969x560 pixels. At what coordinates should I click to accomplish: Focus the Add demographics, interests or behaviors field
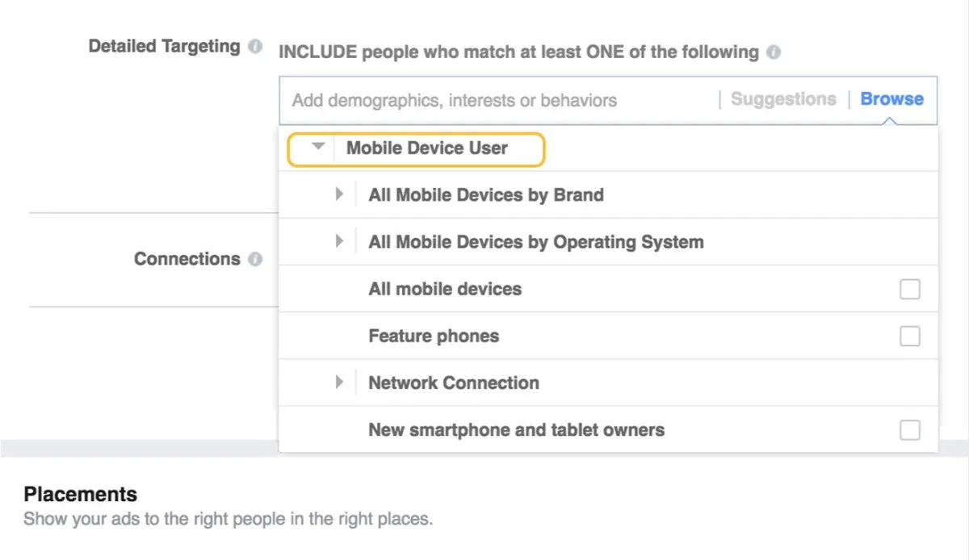(x=498, y=100)
